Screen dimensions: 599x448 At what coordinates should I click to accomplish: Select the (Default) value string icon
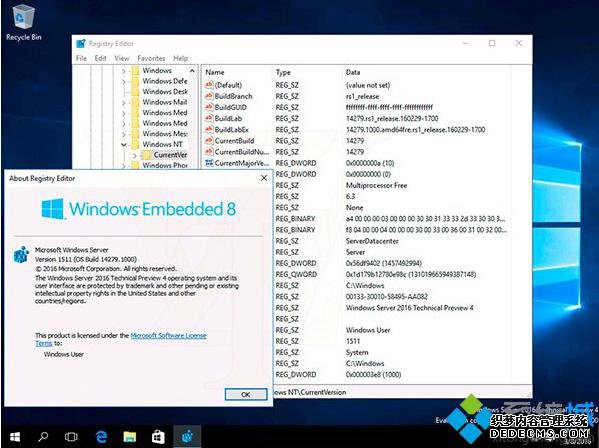[x=209, y=85]
